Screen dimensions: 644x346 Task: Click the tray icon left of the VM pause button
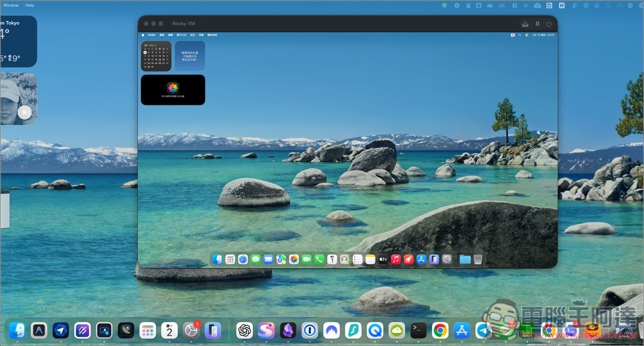pyautogui.click(x=525, y=24)
